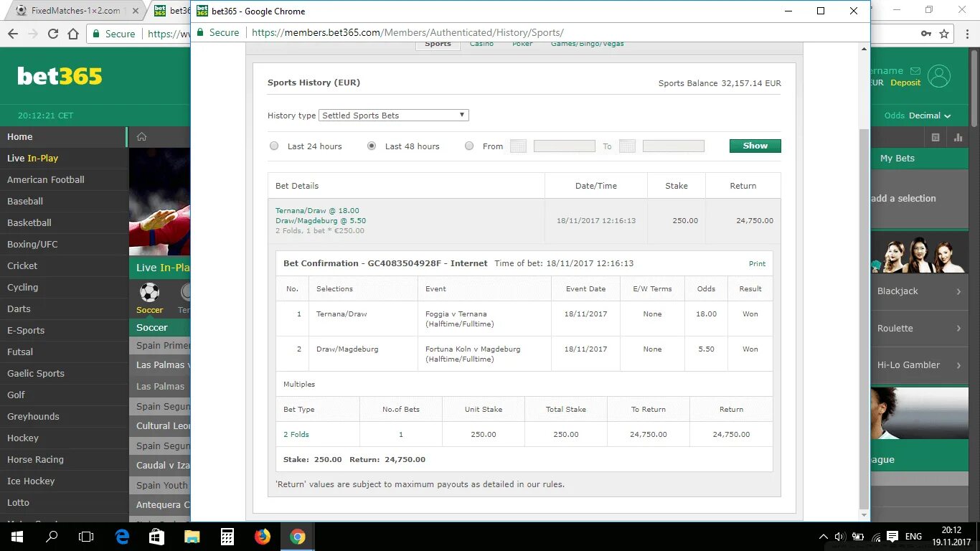Click the From date input field
Screen dimensions: 980x551
pyautogui.click(x=564, y=146)
